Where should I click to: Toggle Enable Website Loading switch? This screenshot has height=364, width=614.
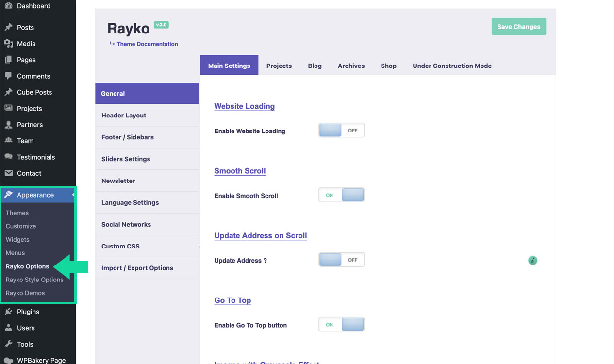tap(341, 131)
